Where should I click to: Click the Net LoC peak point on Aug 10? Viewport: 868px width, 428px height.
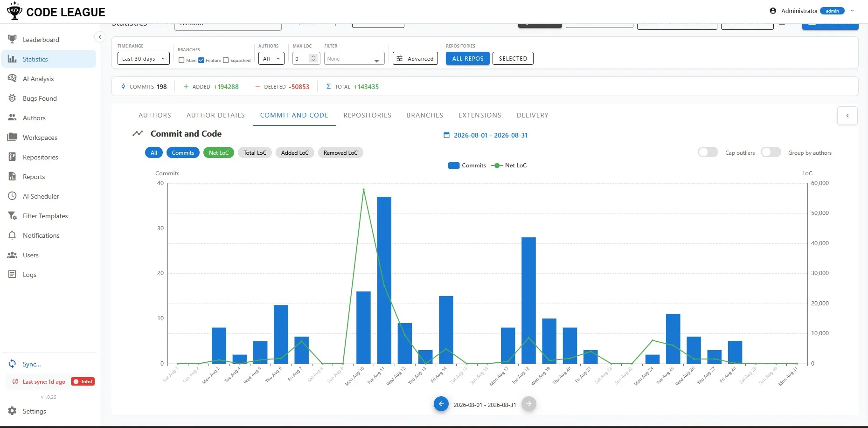(x=363, y=189)
